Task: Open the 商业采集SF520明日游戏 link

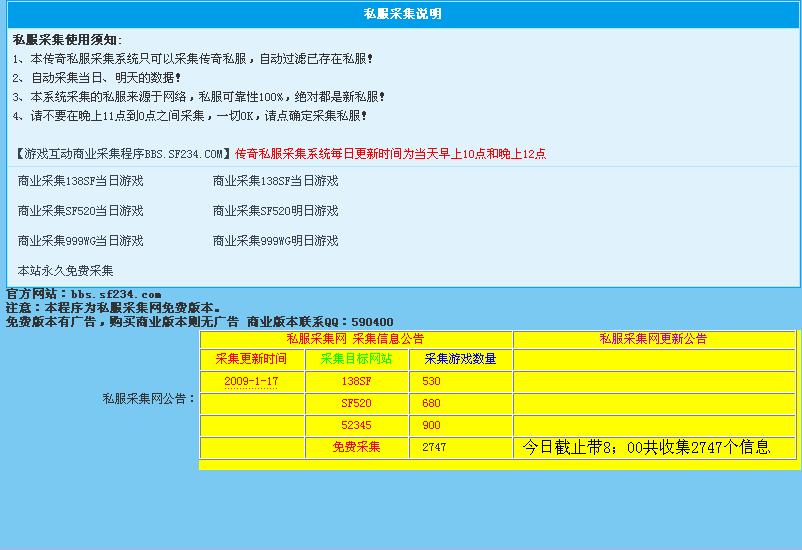Action: click(275, 211)
